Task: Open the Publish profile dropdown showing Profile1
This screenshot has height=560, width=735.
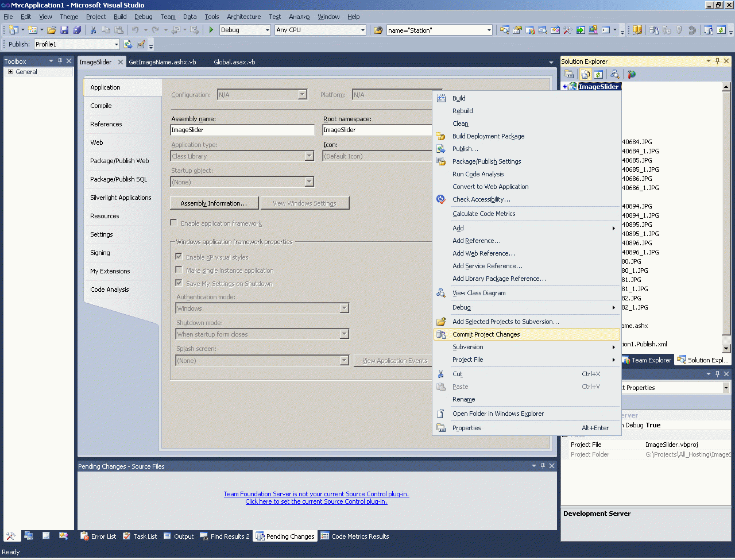Action: 77,44
